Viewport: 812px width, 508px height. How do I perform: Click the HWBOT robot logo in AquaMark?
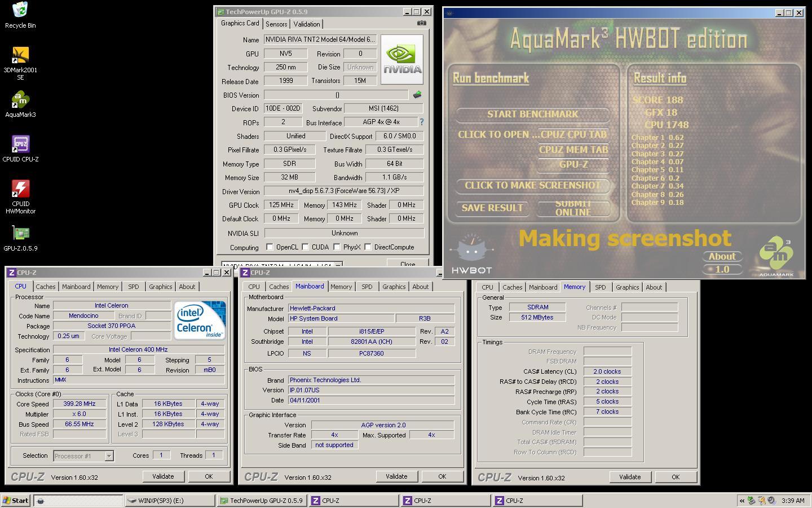click(471, 254)
